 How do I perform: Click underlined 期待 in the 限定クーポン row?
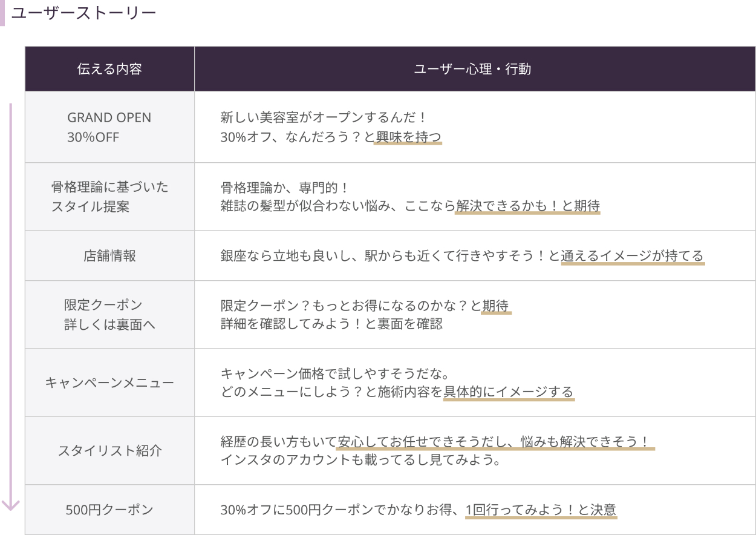click(496, 306)
